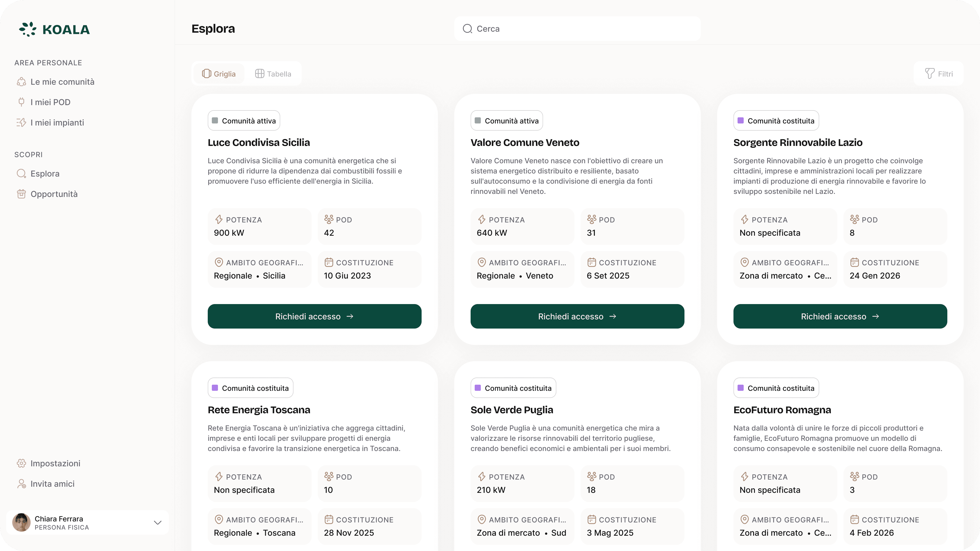Viewport: 980px width, 551px height.
Task: Switch to Griglia view tab
Action: 219,74
